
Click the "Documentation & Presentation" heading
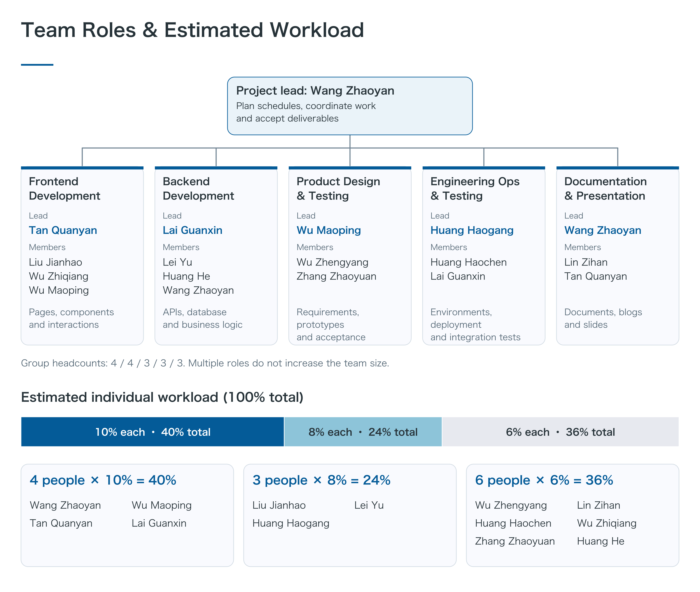(x=605, y=189)
